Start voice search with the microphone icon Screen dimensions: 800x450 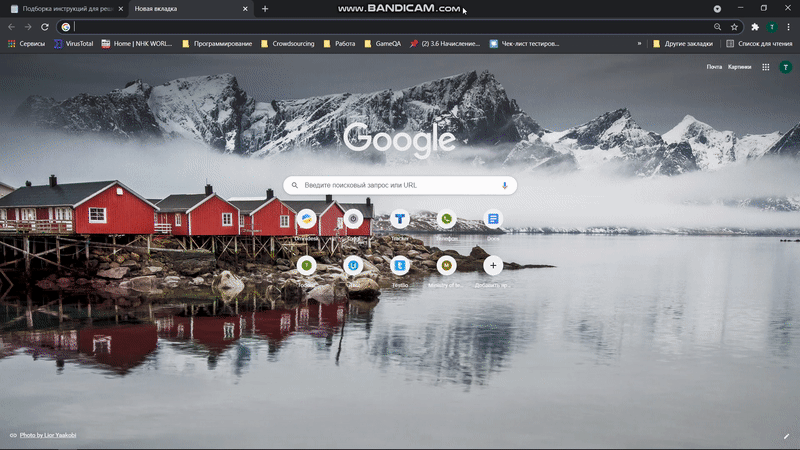pos(505,185)
